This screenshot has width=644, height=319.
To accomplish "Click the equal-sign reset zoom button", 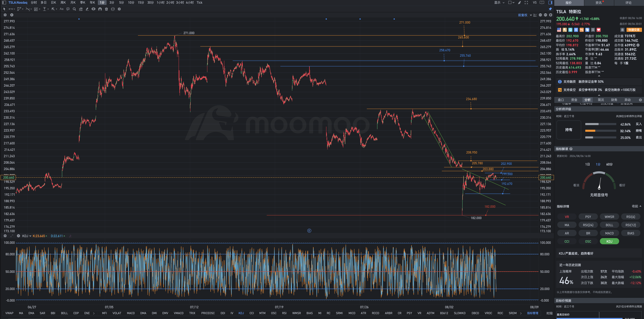I will (540, 15).
